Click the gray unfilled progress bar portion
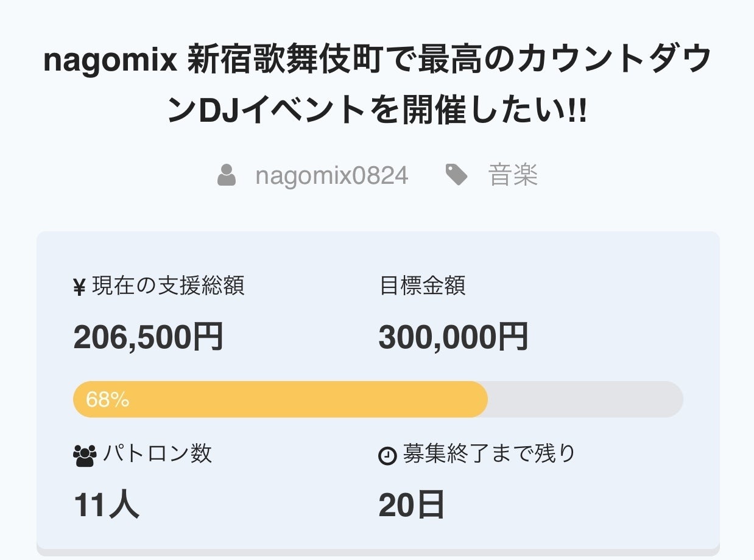The image size is (754, 560). 585,399
